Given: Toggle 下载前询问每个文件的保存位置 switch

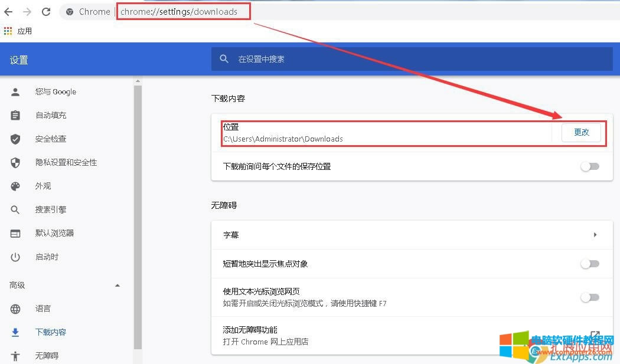Looking at the screenshot, I should pos(589,166).
